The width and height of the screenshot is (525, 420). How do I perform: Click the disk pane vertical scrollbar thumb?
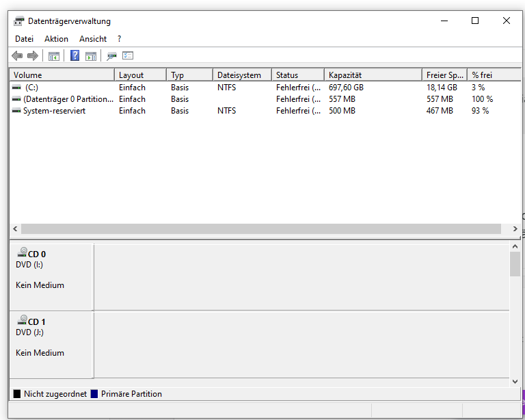[515, 264]
